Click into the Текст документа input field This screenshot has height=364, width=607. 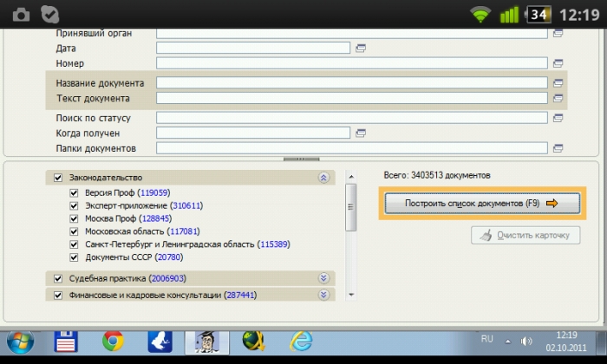[x=351, y=98]
